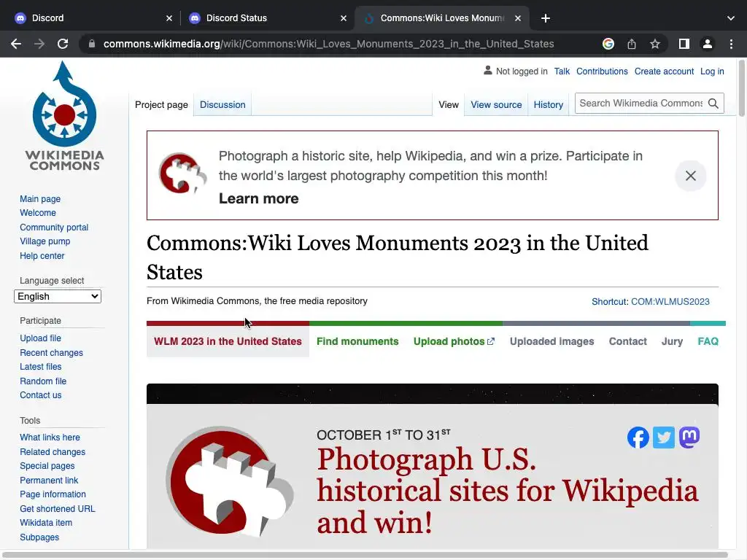
Task: Select WLM 2023 in the United States tab
Action: [228, 341]
